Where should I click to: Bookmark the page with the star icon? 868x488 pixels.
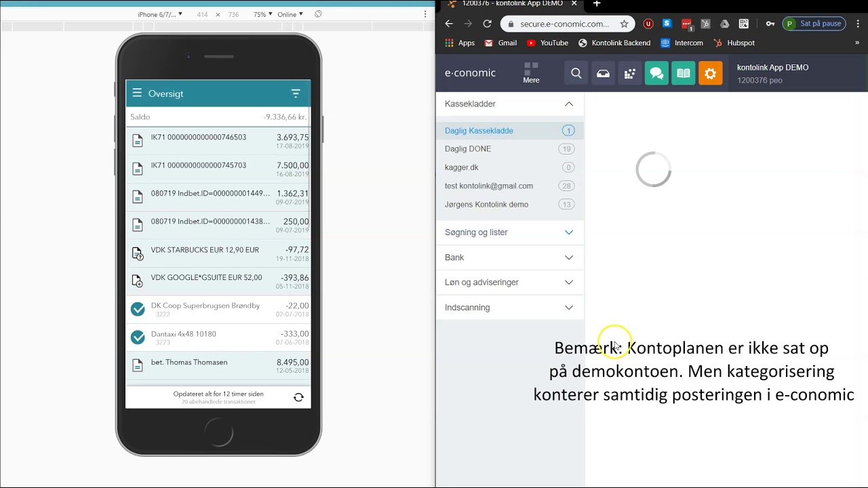point(624,24)
